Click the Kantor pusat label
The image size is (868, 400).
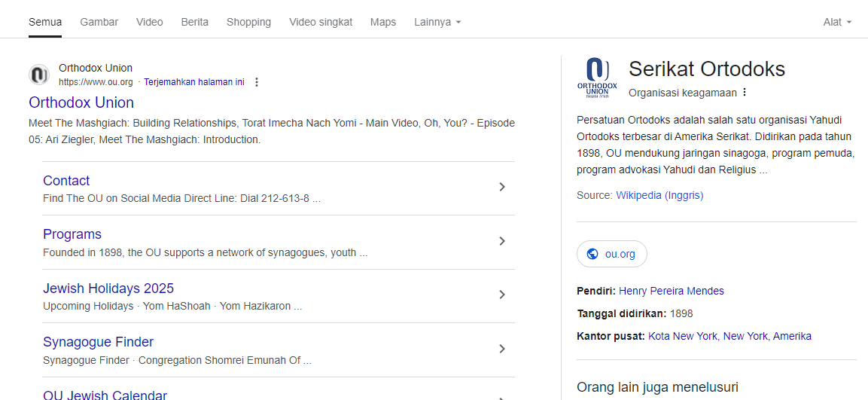coord(611,336)
